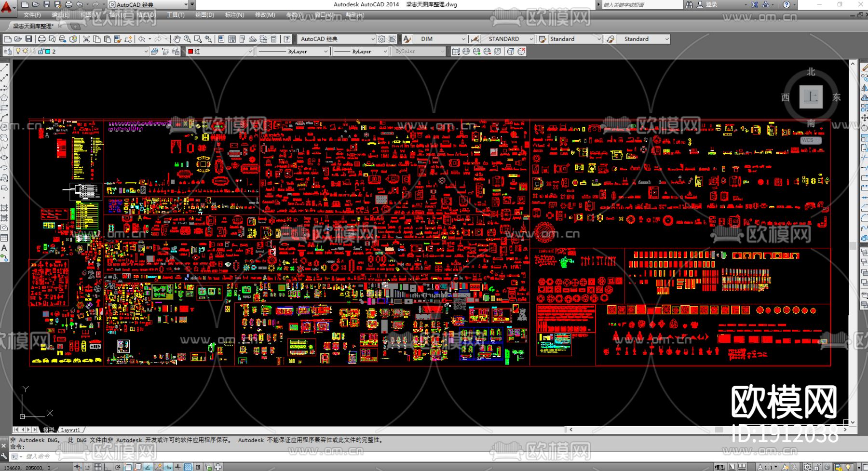Click the Layer Previous icon
The image size is (868, 471).
165,51
